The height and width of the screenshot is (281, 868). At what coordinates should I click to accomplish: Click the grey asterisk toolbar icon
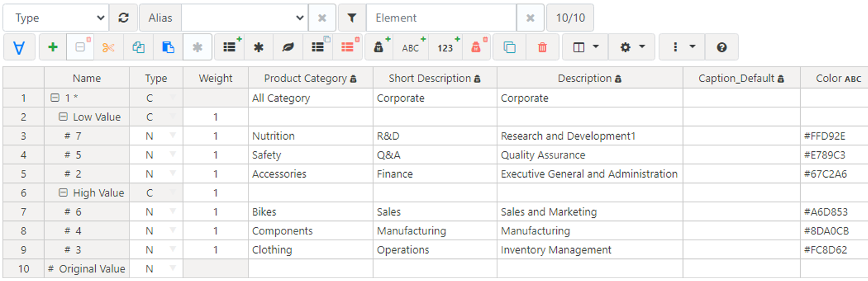pyautogui.click(x=197, y=47)
